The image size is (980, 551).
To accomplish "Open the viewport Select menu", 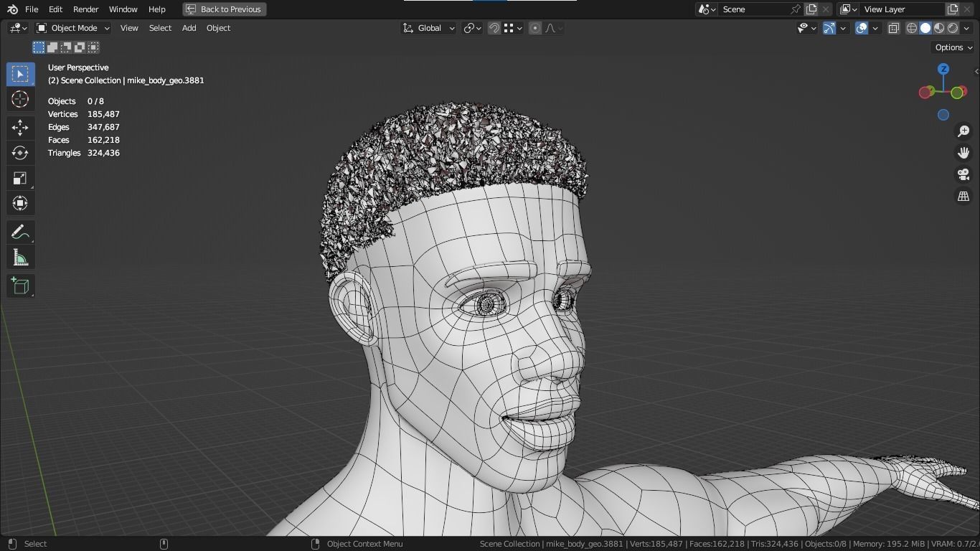I will tap(160, 28).
